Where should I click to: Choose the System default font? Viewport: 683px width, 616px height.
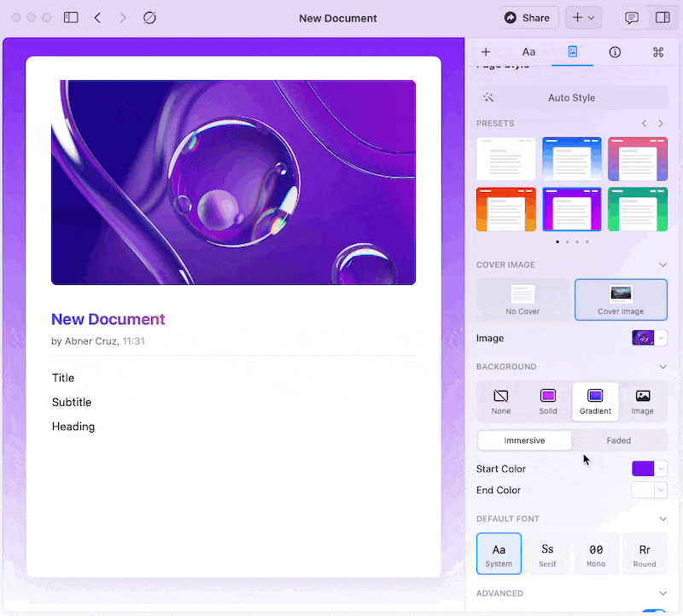[x=499, y=554]
